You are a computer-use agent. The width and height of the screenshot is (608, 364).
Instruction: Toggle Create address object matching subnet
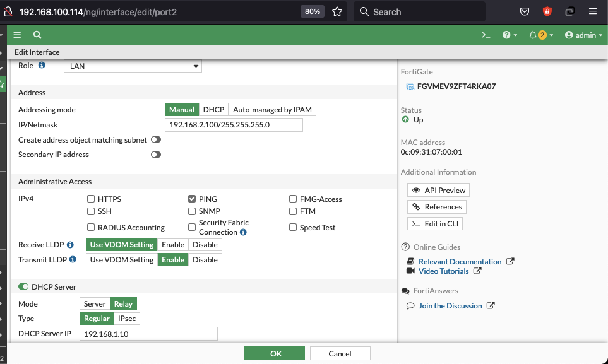click(156, 139)
